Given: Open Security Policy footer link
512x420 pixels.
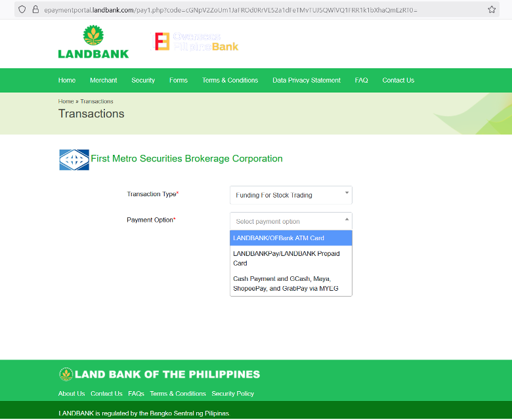Looking at the screenshot, I should (233, 394).
